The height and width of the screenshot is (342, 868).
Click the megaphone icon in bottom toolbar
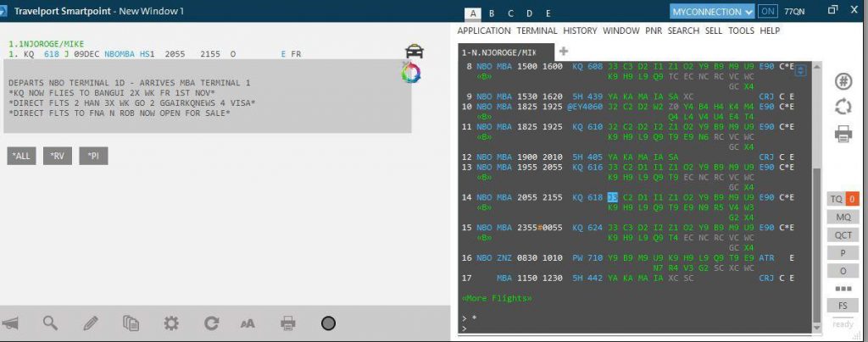[x=10, y=323]
